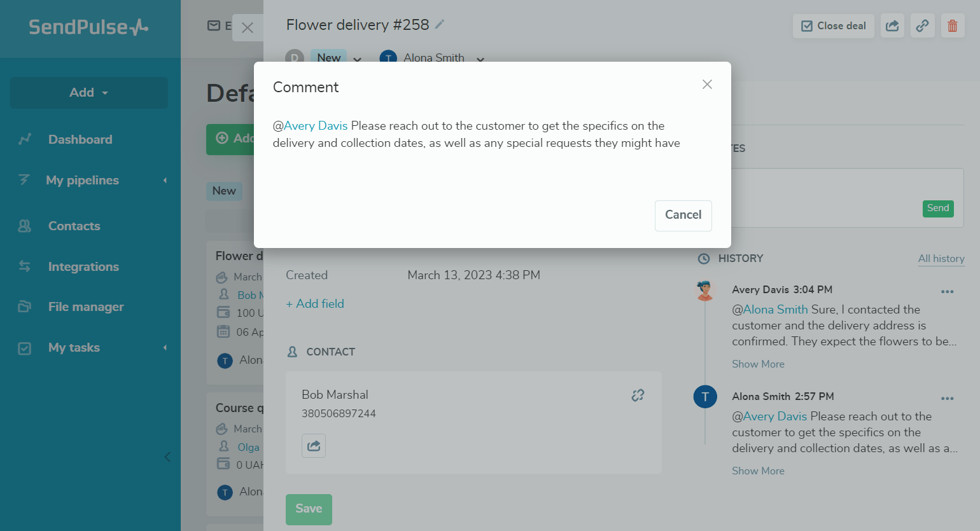980x531 pixels.
Task: Open options menu for Avery Davis comment
Action: tap(947, 292)
